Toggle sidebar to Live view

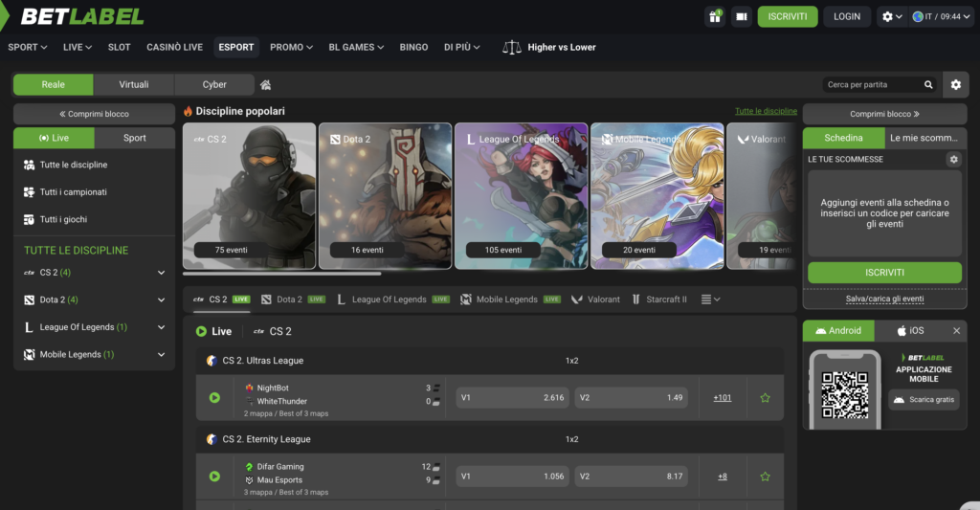54,138
